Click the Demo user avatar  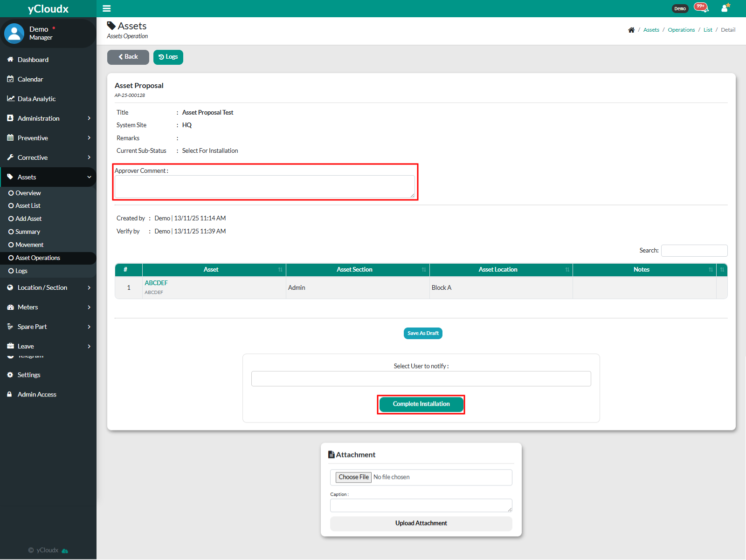[x=14, y=34]
